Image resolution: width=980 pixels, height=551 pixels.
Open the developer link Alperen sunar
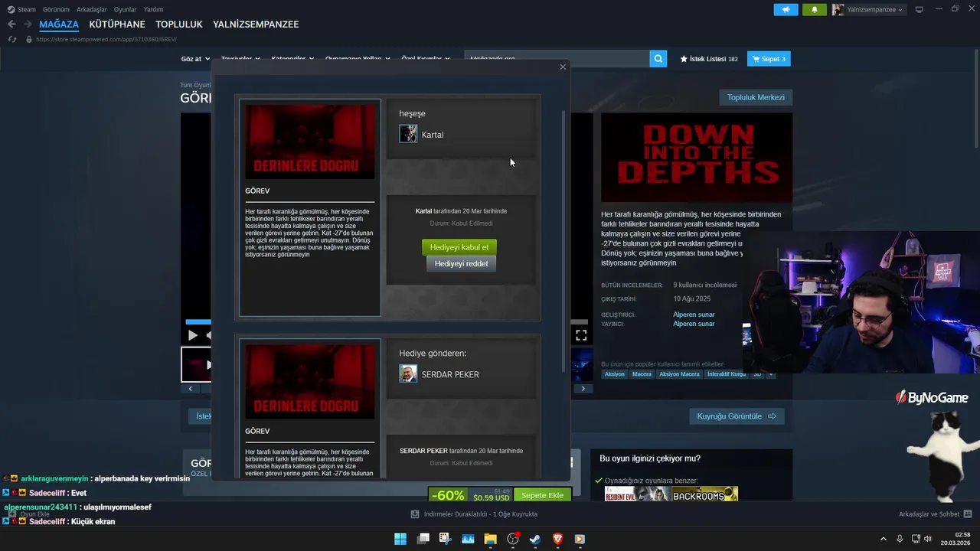pyautogui.click(x=694, y=315)
